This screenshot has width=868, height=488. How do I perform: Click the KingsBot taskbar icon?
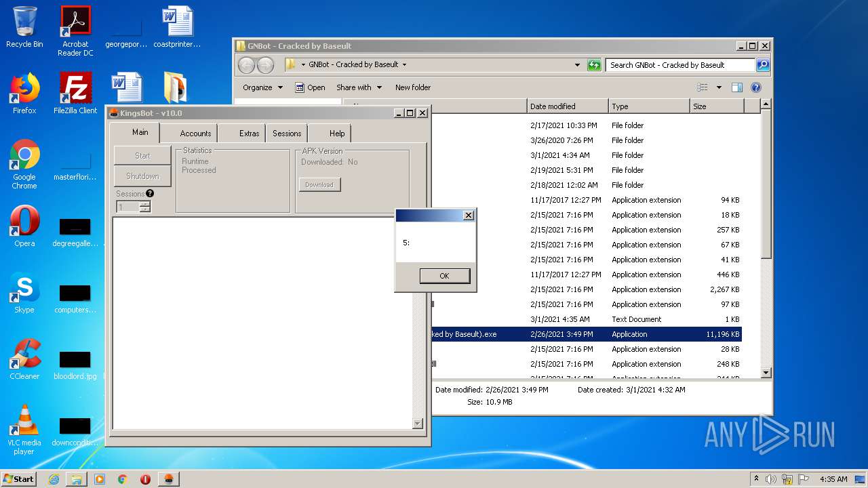click(168, 479)
